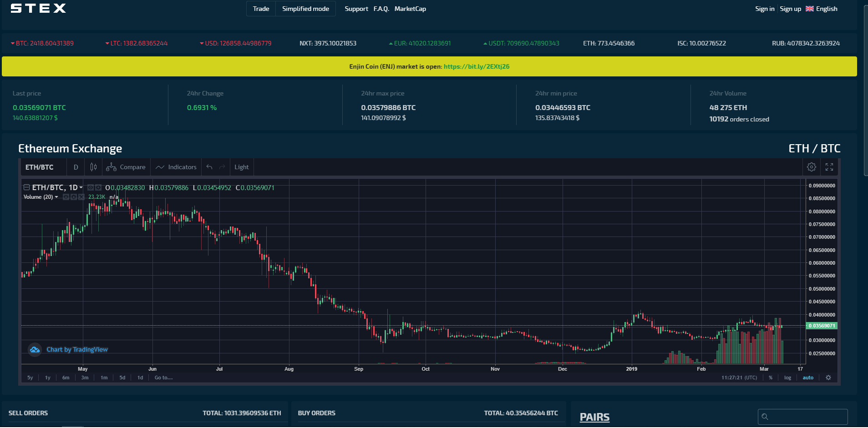Open format settings for ETH/BTC series
This screenshot has width=868, height=428.
point(98,187)
